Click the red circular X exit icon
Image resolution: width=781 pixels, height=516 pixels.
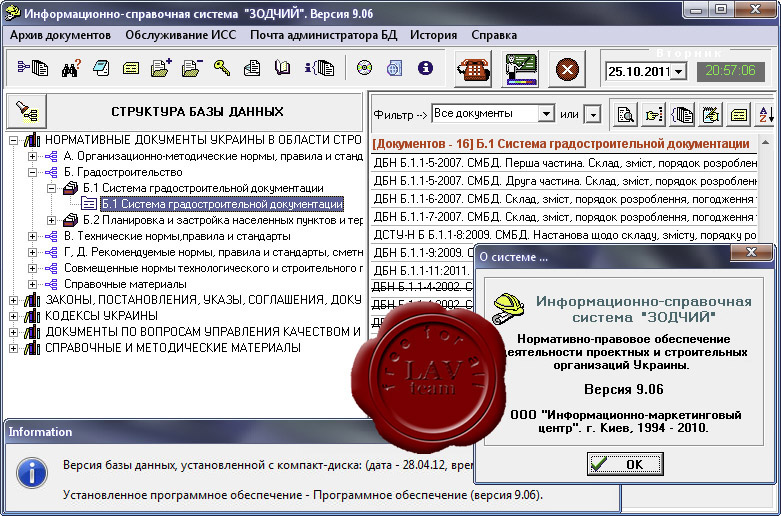coord(567,69)
